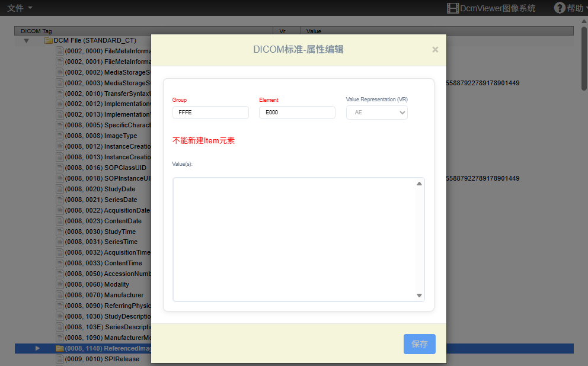Click the Group input field
The height and width of the screenshot is (366, 588).
(210, 113)
